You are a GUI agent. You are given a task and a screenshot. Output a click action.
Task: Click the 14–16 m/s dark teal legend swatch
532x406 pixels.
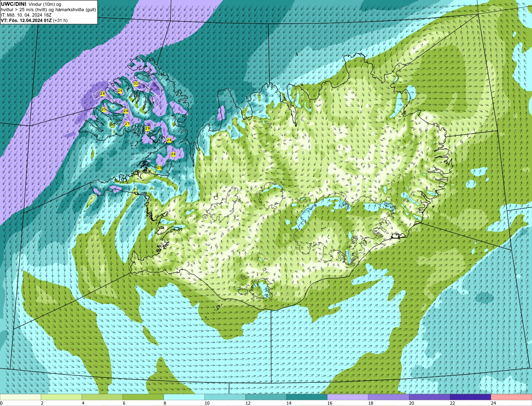coord(307,397)
